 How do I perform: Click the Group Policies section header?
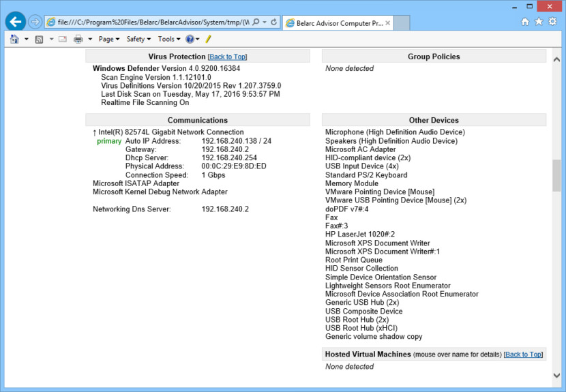tap(434, 57)
